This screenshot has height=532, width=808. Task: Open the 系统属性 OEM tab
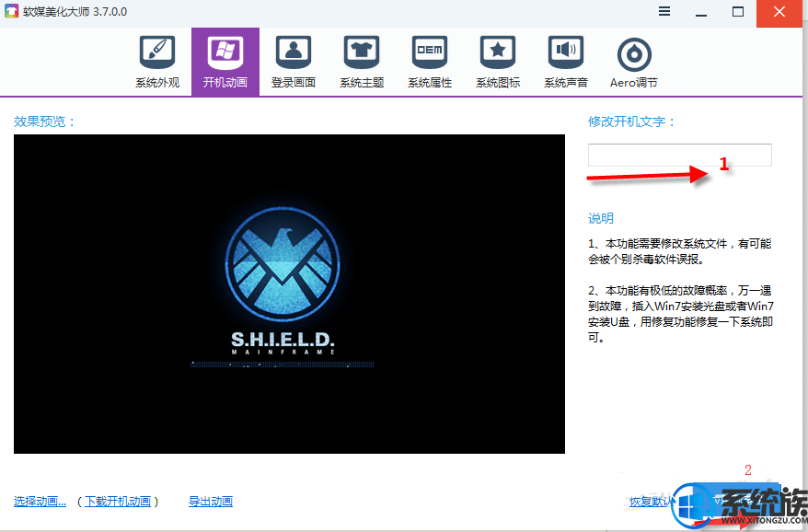(x=429, y=62)
